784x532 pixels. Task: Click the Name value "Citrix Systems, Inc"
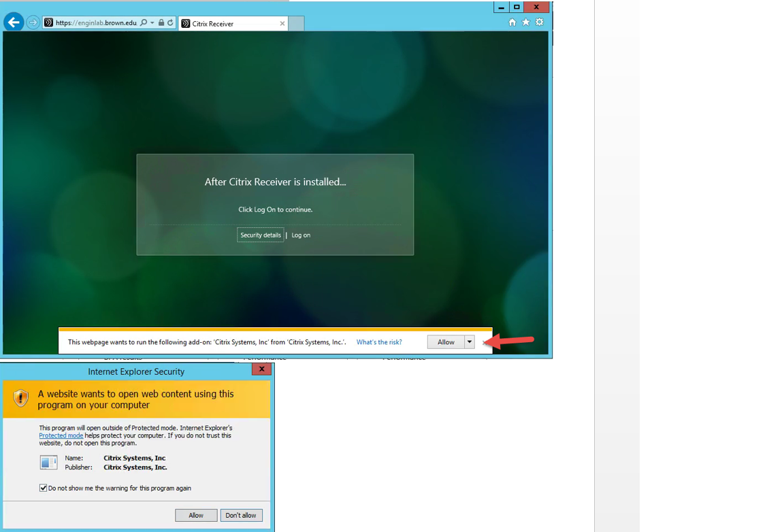coord(135,458)
